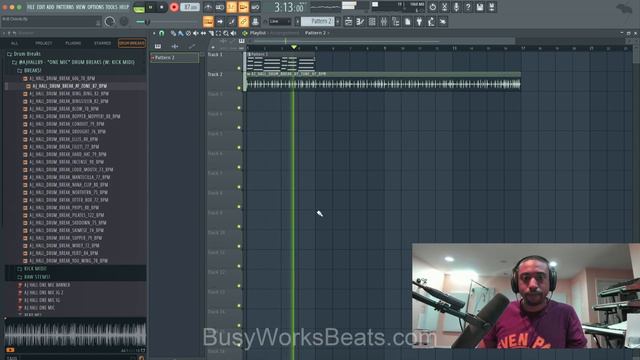Toggle the recording countdown icon

(231, 7)
